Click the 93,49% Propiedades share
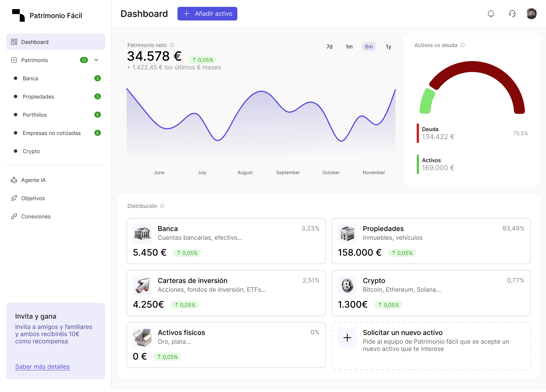The width and height of the screenshot is (546, 392). pyautogui.click(x=513, y=228)
